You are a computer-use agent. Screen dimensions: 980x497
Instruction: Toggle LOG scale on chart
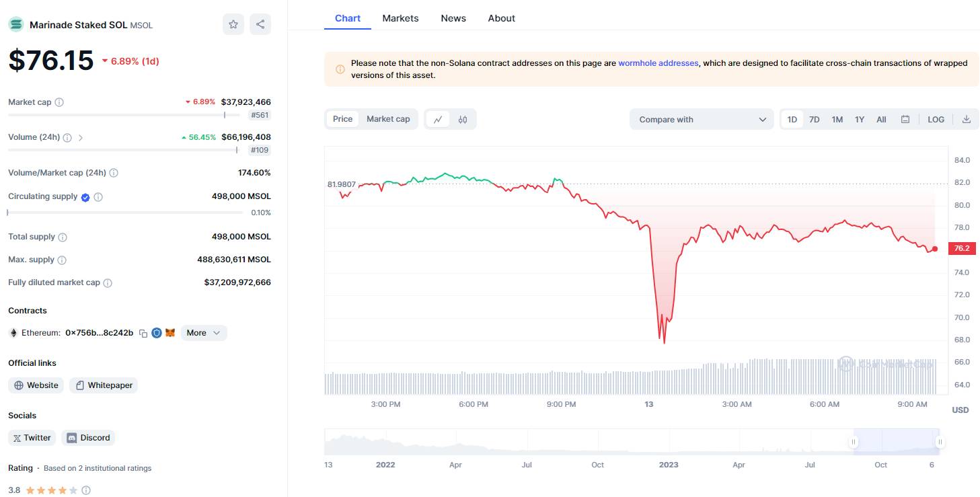click(x=936, y=120)
